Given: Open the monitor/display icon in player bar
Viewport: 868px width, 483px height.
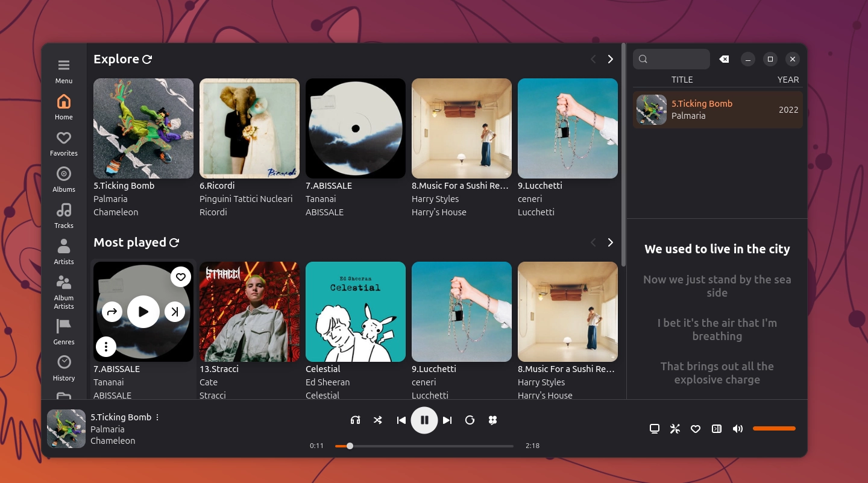Looking at the screenshot, I should click(x=654, y=429).
